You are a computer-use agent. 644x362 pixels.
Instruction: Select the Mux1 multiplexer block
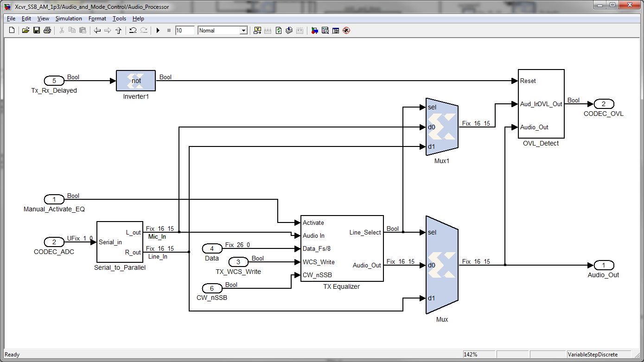pyautogui.click(x=442, y=127)
